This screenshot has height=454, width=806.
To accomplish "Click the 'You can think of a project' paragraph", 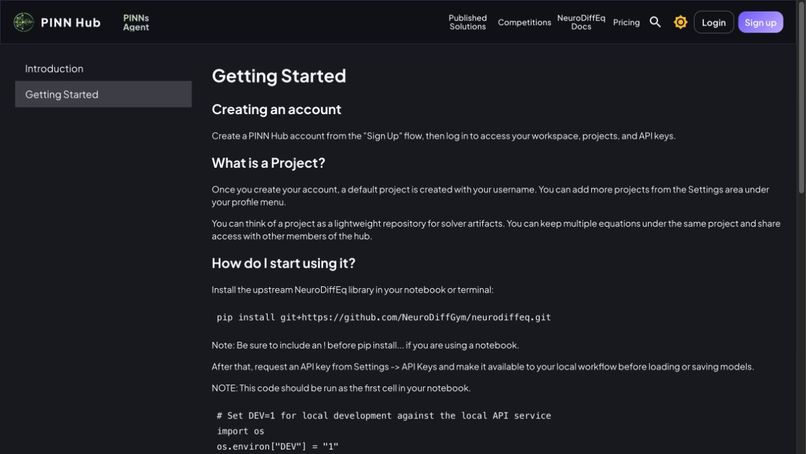I will coord(496,230).
